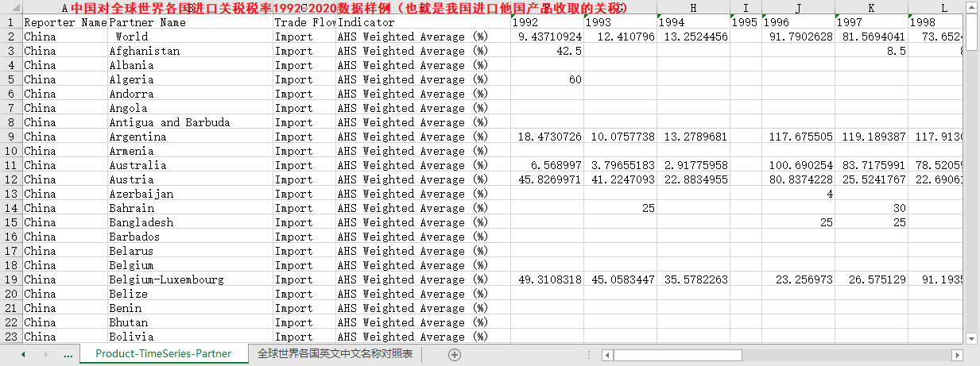Click value 42.5 in Afghanistan row

click(548, 51)
